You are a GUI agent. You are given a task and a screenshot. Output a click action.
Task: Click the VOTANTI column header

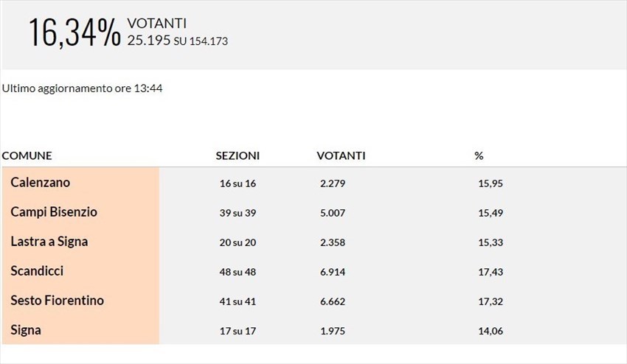click(341, 156)
